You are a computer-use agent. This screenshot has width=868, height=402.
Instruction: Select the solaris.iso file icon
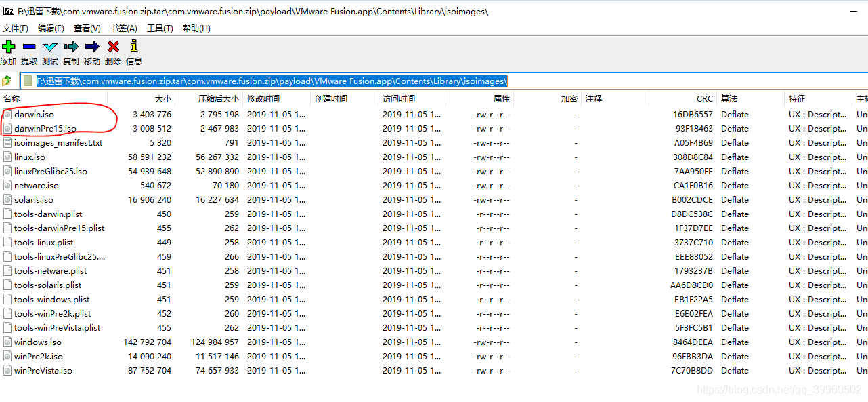coord(7,199)
